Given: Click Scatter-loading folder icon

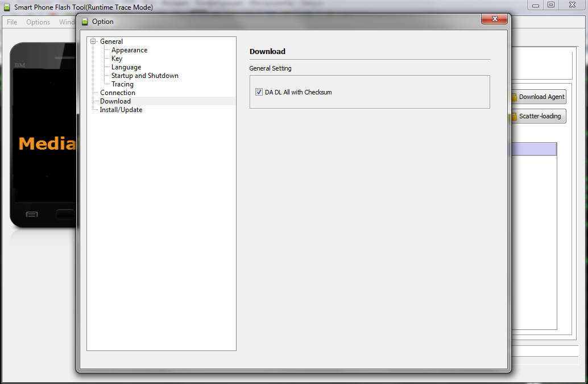Looking at the screenshot, I should 514,117.
